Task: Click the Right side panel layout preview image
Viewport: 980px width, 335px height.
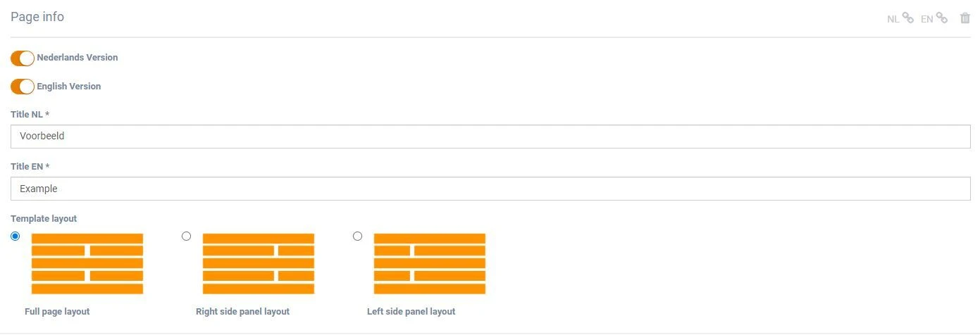Action: [x=258, y=264]
